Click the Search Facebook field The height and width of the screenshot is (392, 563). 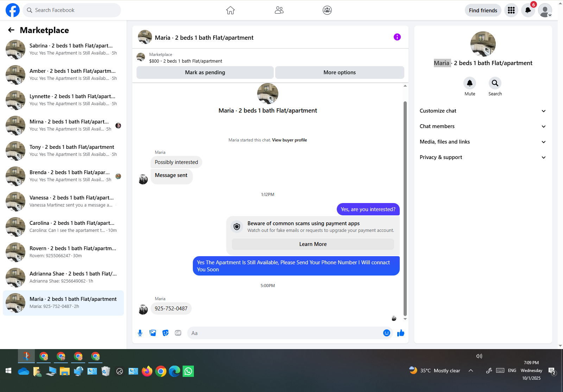72,10
